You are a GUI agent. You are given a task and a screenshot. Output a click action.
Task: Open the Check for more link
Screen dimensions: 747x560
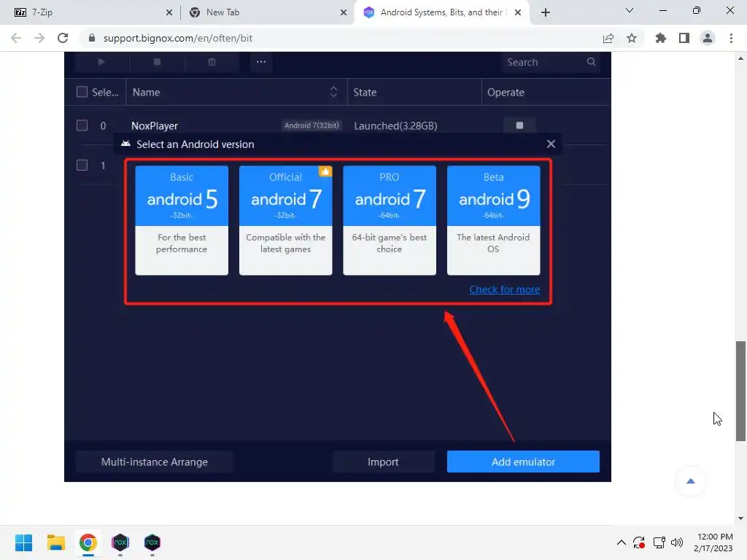[505, 289]
